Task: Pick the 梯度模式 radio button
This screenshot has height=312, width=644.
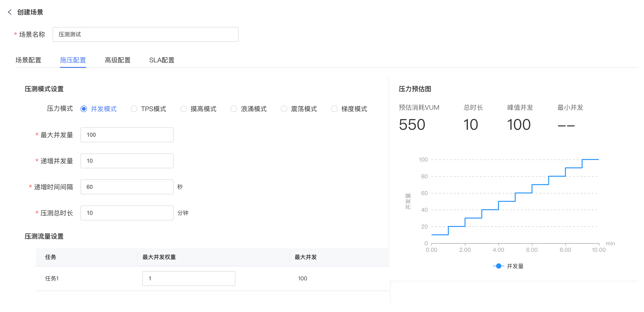Action: click(x=334, y=109)
